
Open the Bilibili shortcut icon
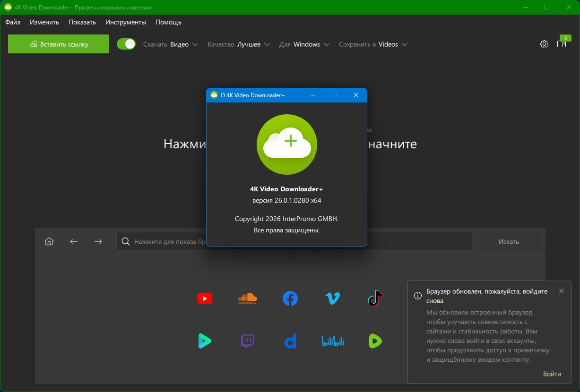(x=333, y=341)
